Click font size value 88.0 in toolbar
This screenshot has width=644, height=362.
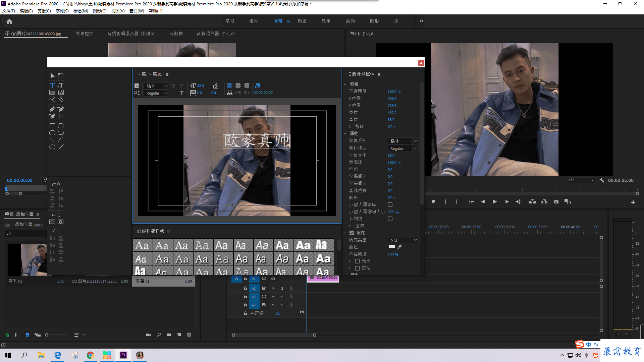tap(201, 86)
